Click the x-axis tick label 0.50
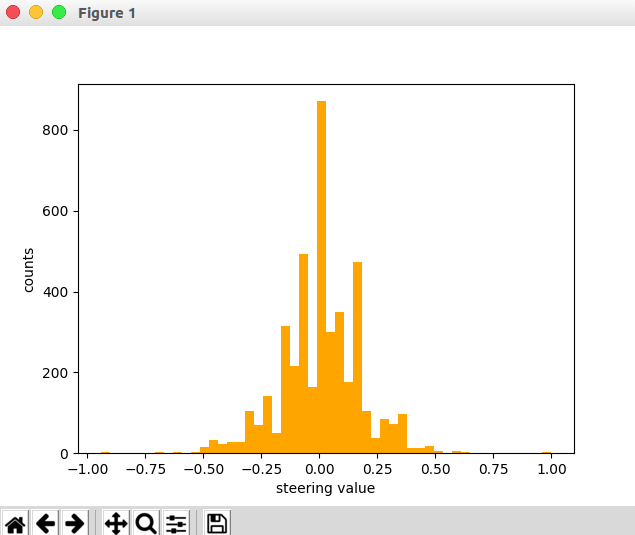 pos(435,469)
